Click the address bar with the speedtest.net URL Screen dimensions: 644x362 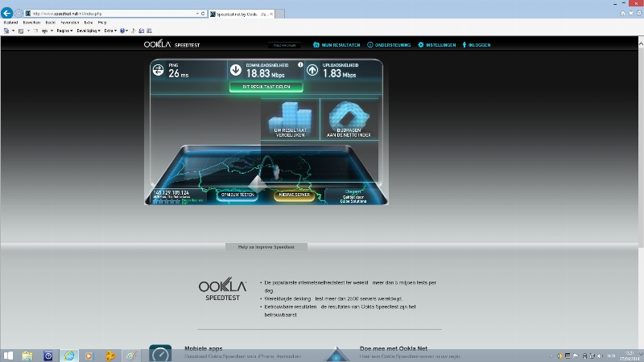click(x=111, y=14)
